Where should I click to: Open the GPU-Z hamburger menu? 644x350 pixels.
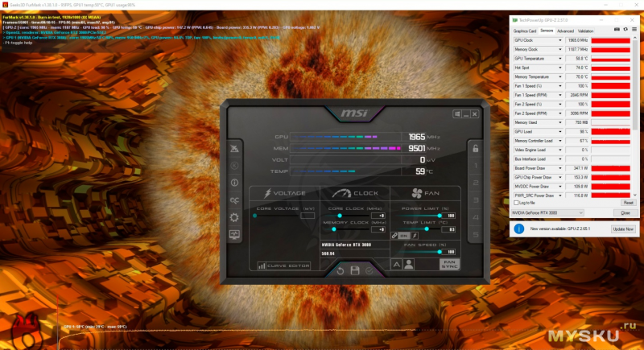click(634, 30)
